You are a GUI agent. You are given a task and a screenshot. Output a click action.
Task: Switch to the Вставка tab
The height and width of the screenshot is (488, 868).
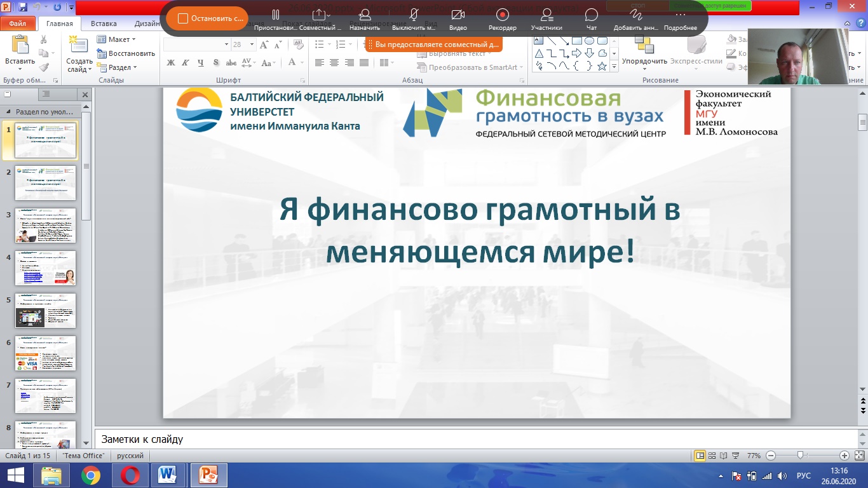[x=104, y=24]
